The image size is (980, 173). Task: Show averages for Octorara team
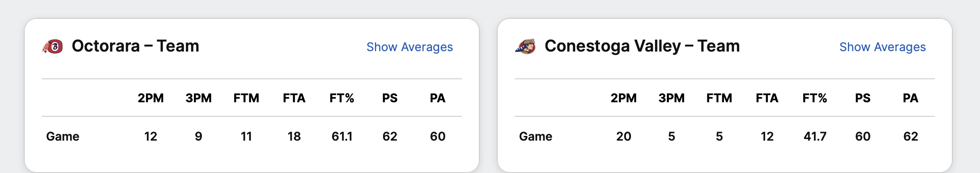point(409,47)
